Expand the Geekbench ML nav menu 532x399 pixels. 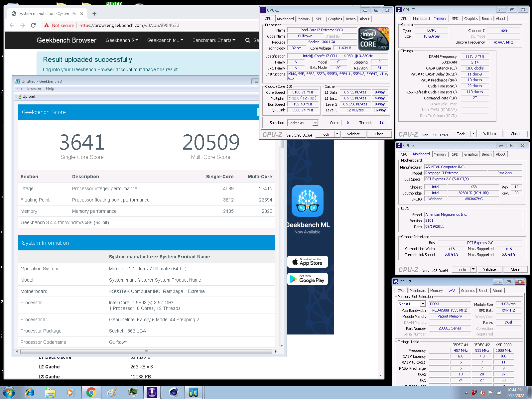(x=165, y=40)
